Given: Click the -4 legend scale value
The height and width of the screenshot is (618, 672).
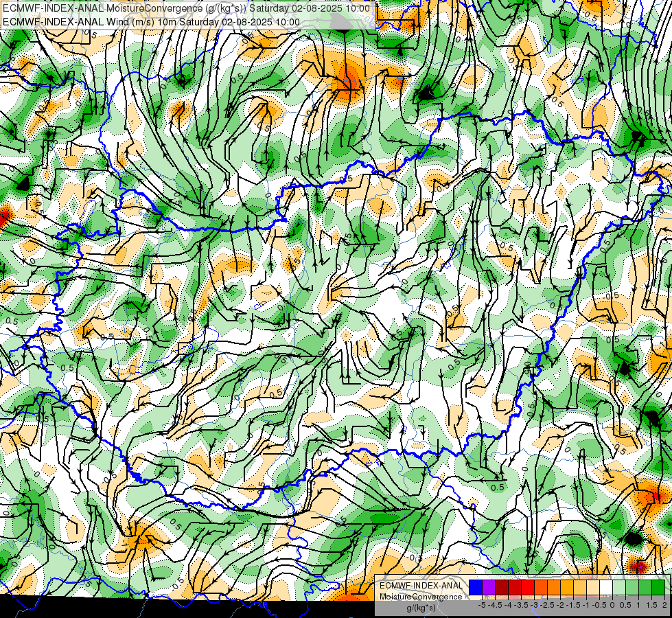Looking at the screenshot, I should click(508, 605).
